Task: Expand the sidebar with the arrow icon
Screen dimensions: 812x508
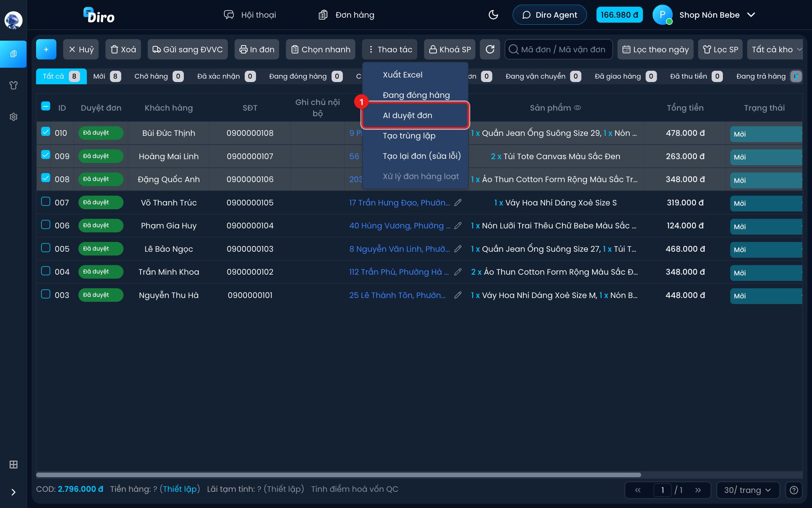Action: point(13,492)
